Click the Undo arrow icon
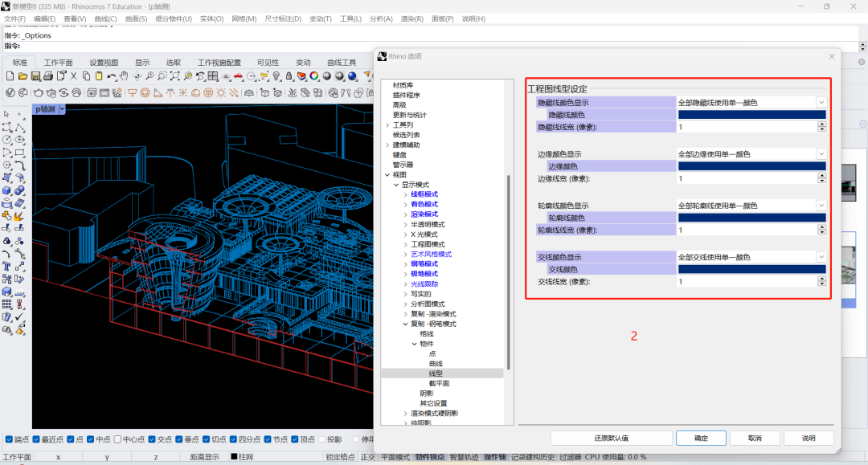This screenshot has width=868, height=465. [x=112, y=76]
